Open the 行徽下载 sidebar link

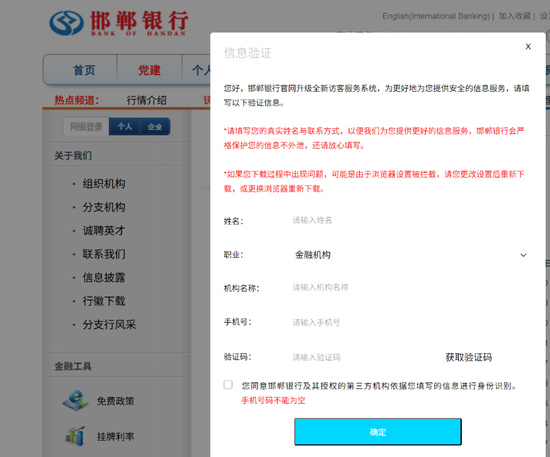tap(104, 301)
